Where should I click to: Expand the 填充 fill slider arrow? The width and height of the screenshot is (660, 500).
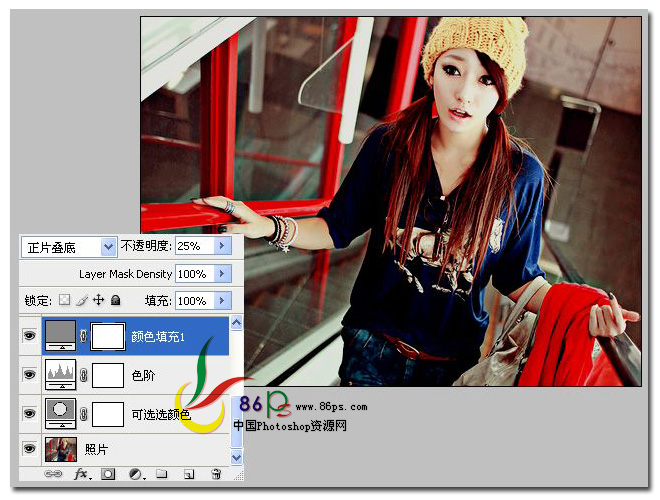(222, 301)
